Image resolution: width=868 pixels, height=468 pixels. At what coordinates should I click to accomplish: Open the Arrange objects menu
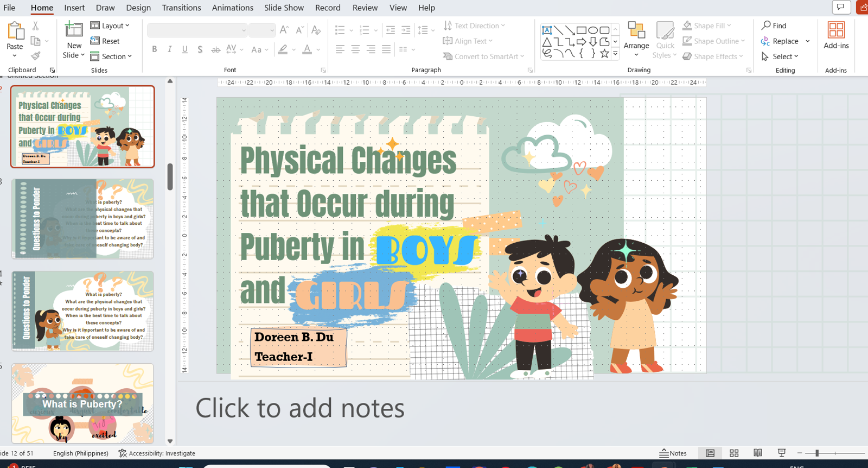click(636, 39)
